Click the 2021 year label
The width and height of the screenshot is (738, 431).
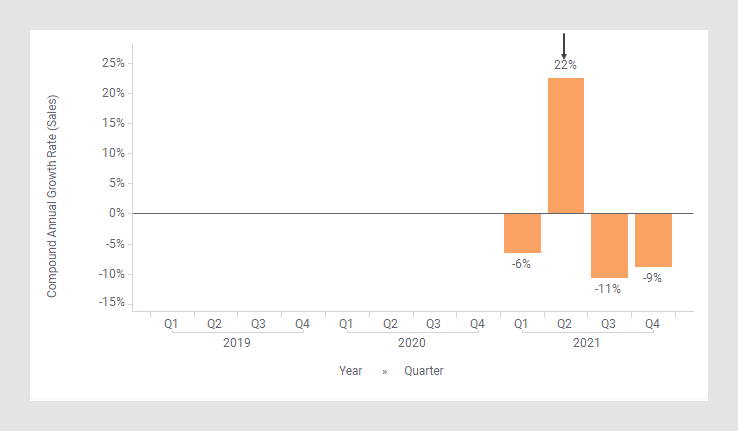[586, 342]
